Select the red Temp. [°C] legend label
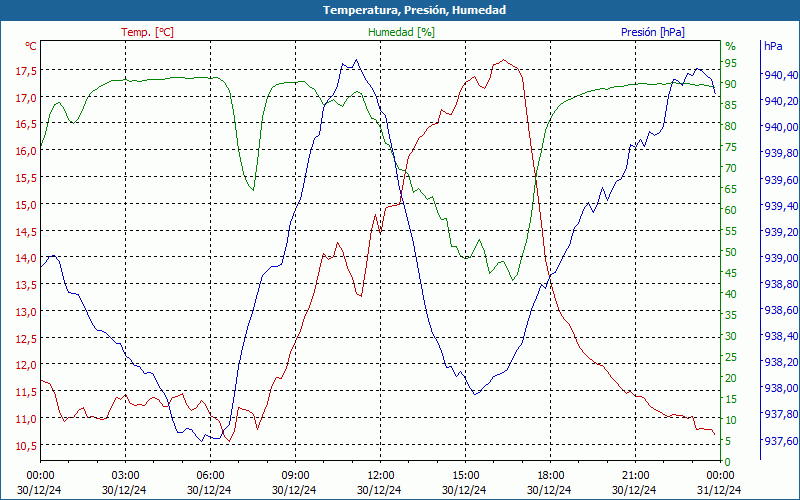Viewport: 800px width, 500px height. 147,32
